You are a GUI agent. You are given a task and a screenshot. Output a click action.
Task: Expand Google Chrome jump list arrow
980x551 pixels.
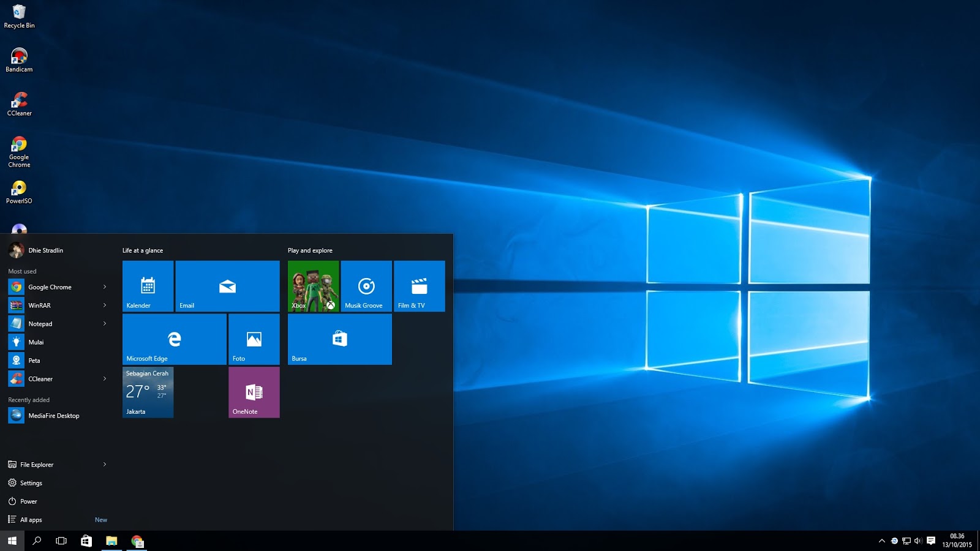(x=105, y=287)
